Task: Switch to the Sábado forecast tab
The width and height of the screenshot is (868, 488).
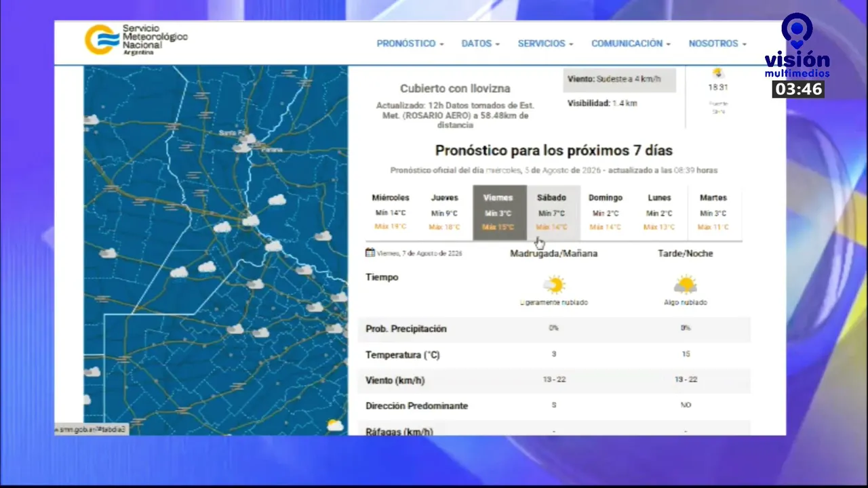Action: (552, 212)
